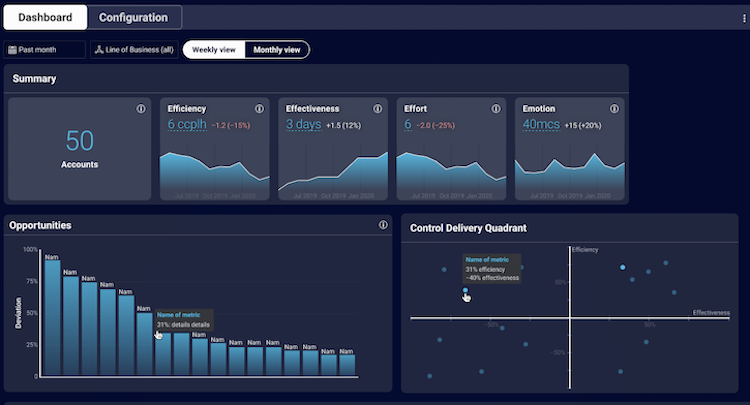The width and height of the screenshot is (750, 405).
Task: Click the info icon on Effectiveness card
Action: click(378, 109)
